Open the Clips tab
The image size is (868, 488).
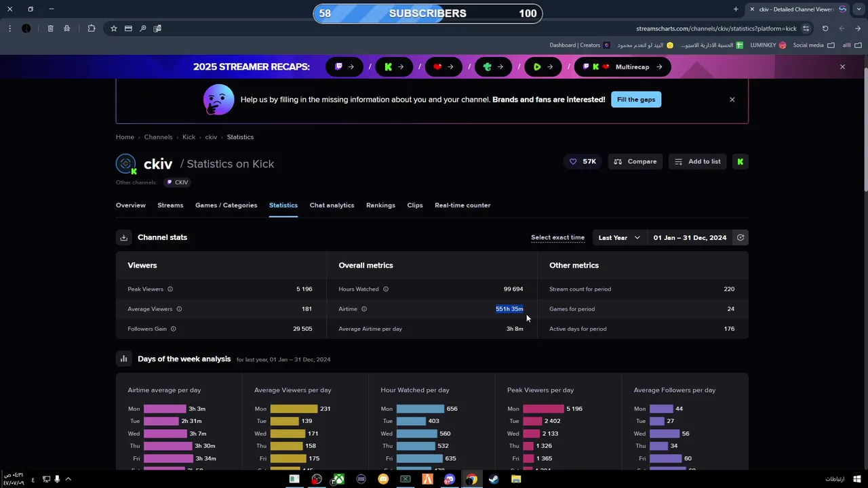(x=415, y=205)
